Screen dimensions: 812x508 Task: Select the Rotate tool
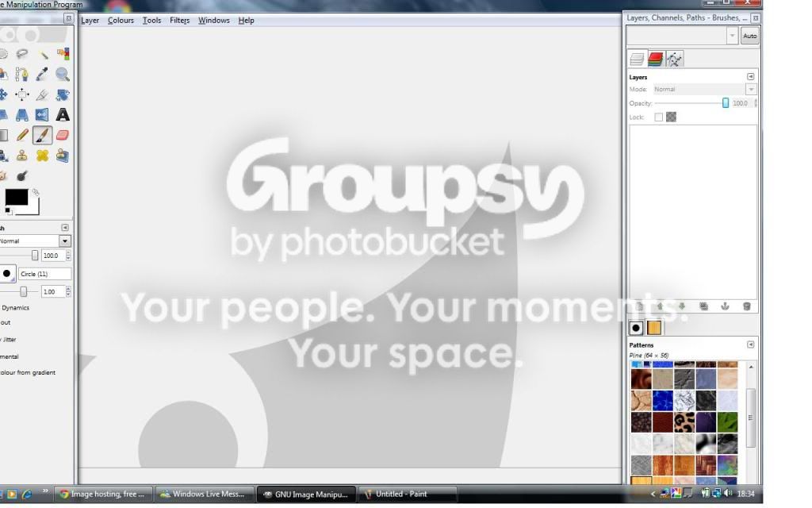pyautogui.click(x=63, y=95)
